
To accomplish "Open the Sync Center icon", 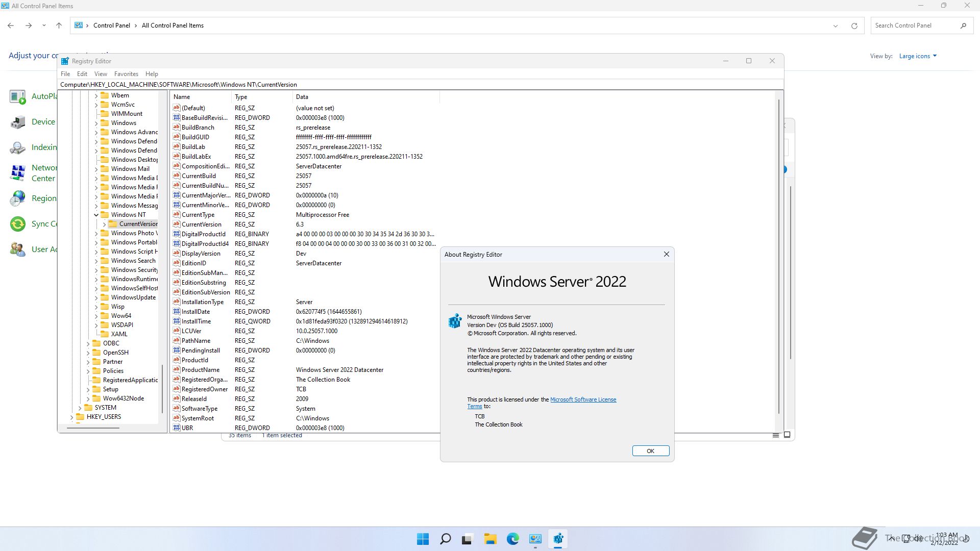I will click(18, 224).
